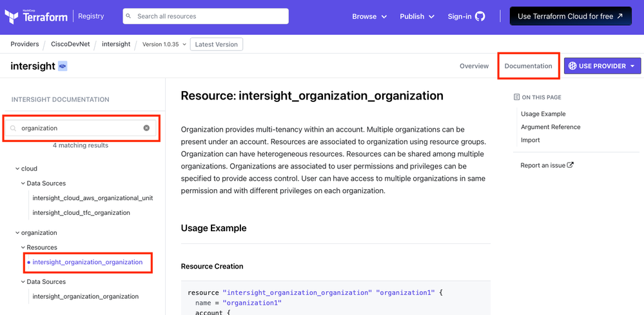
Task: Click Registry in the header
Action: tap(91, 16)
